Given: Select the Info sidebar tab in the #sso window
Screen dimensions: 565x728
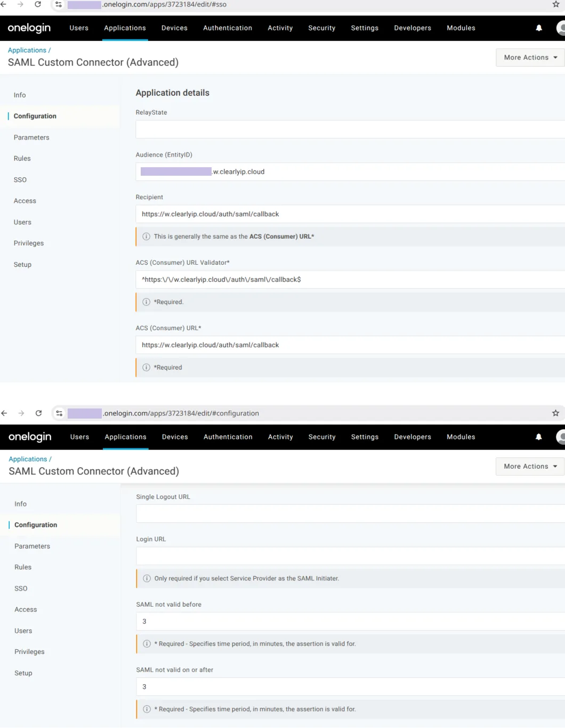Looking at the screenshot, I should (20, 95).
